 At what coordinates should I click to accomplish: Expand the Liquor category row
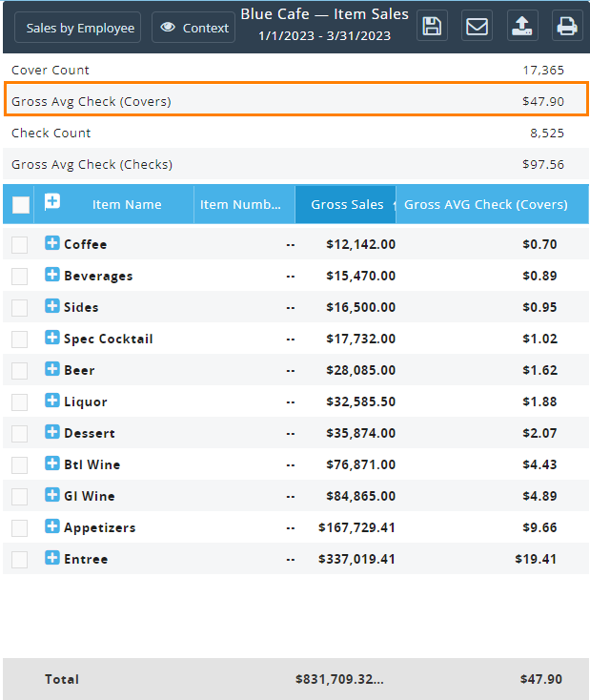tap(52, 400)
